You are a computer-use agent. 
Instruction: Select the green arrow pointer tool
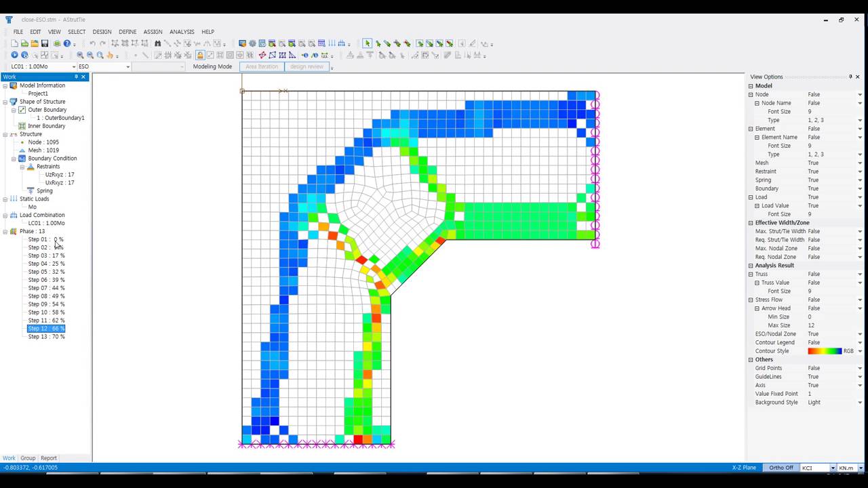coord(367,43)
